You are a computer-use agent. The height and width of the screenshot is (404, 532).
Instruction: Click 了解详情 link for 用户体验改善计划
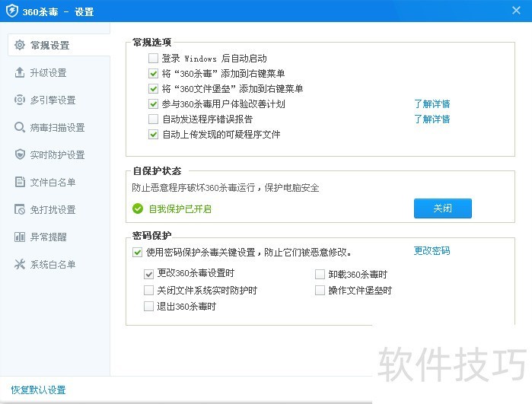(x=432, y=103)
